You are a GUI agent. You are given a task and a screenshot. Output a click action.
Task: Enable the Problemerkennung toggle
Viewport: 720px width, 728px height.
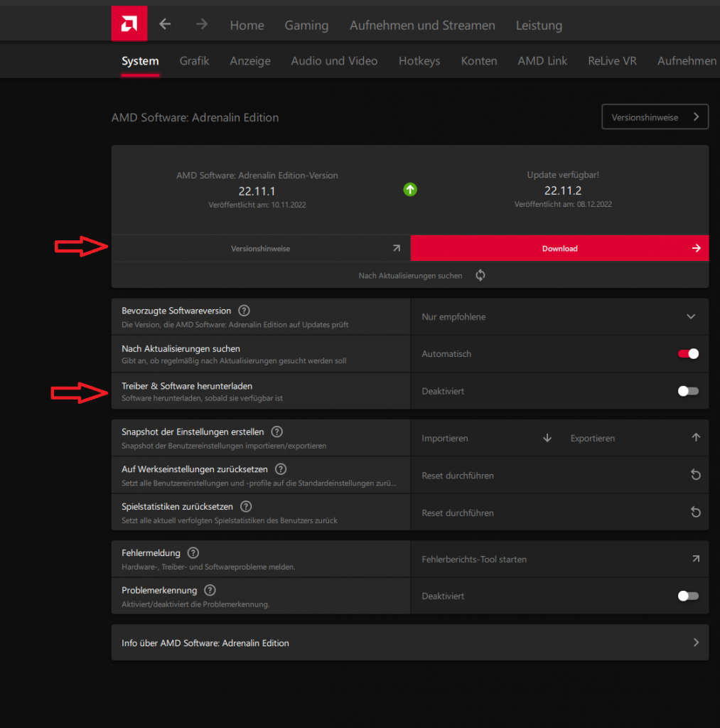pyautogui.click(x=688, y=596)
